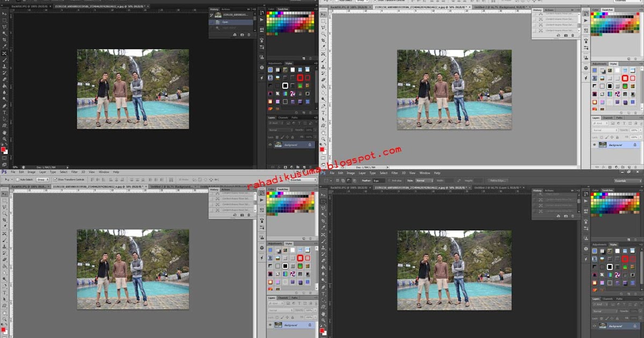Image resolution: width=644 pixels, height=338 pixels.
Task: Click create new layer icon in top-left window
Action: pos(304,167)
